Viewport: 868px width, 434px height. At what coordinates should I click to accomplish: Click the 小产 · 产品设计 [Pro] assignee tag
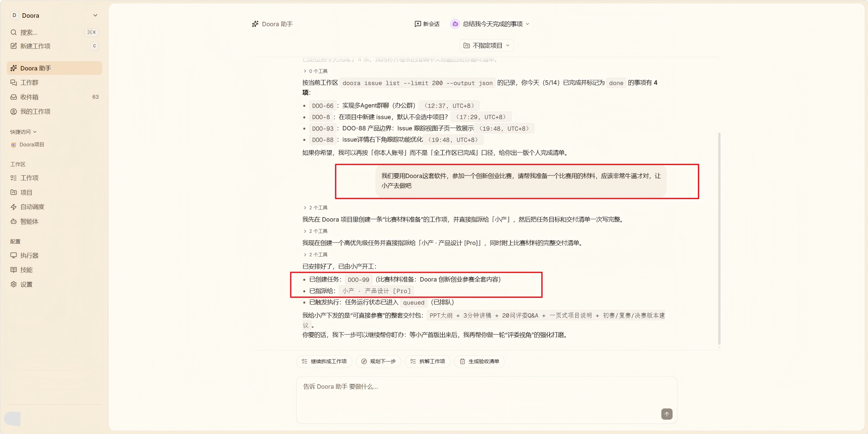pyautogui.click(x=376, y=291)
